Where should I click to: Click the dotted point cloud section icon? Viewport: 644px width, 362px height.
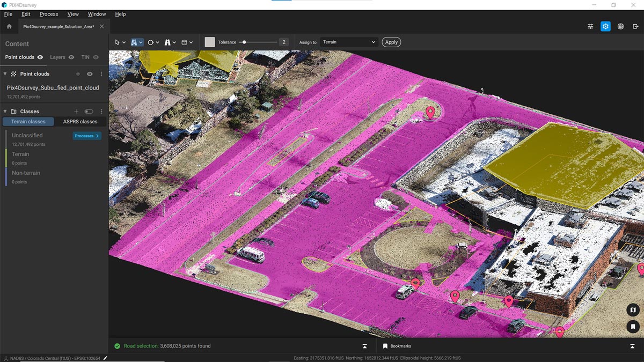(14, 74)
